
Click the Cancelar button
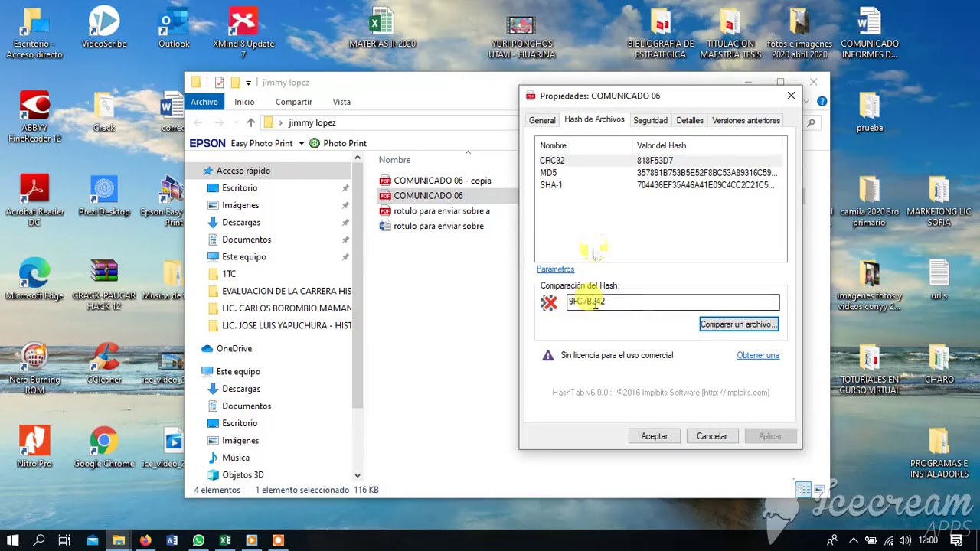click(x=712, y=436)
